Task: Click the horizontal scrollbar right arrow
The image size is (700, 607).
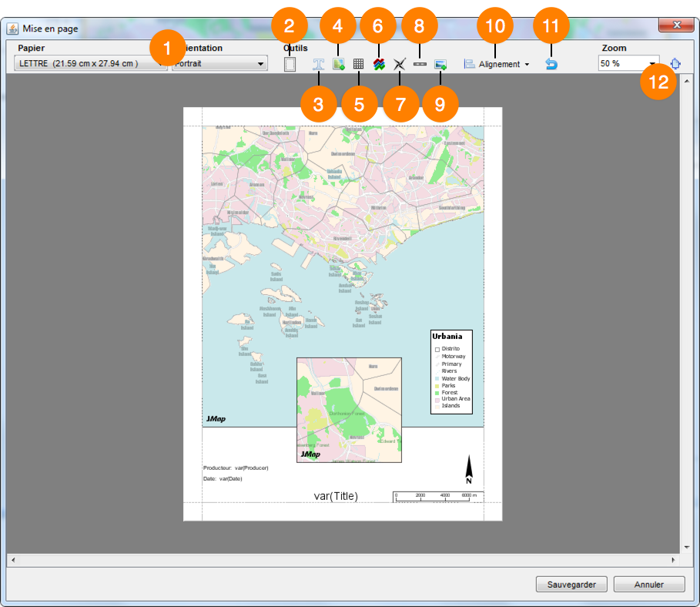Action: pyautogui.click(x=673, y=560)
